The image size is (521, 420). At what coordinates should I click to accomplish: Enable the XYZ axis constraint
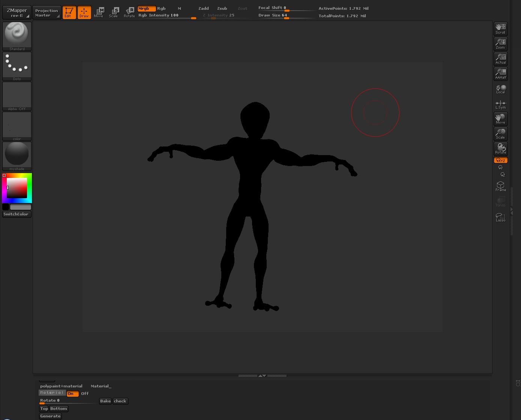click(500, 160)
